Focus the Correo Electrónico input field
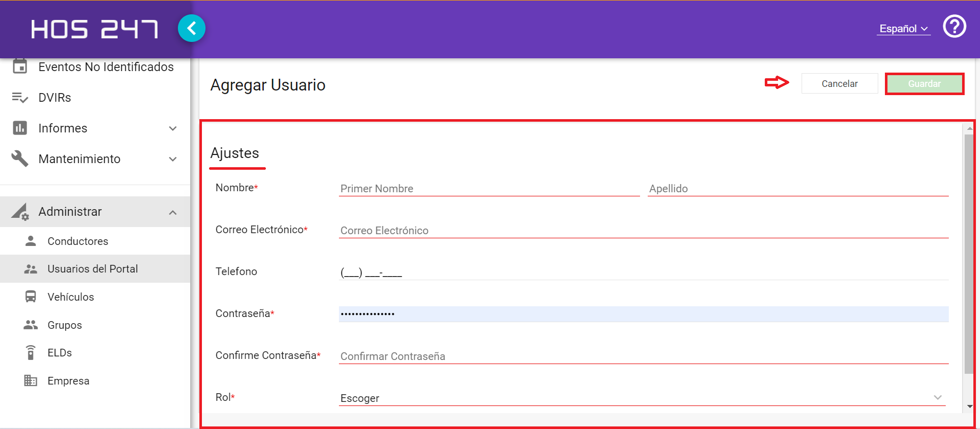 [644, 230]
